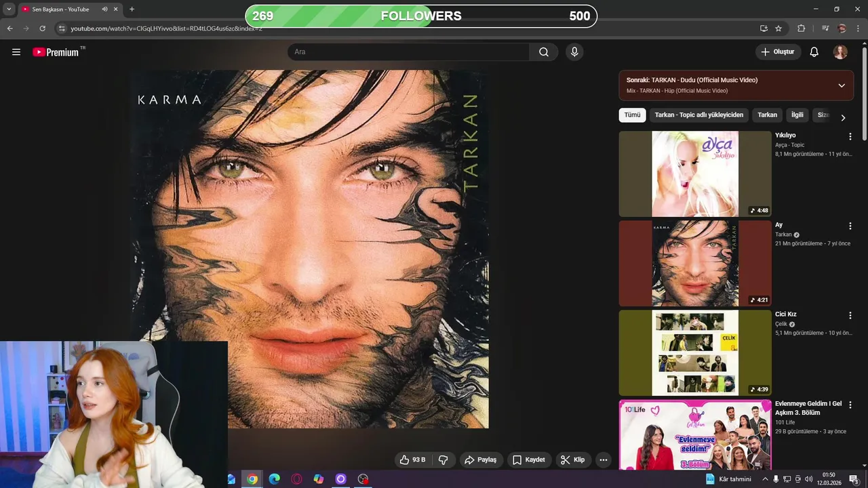Start voice search with microphone icon
The image size is (868, 488).
tap(574, 52)
